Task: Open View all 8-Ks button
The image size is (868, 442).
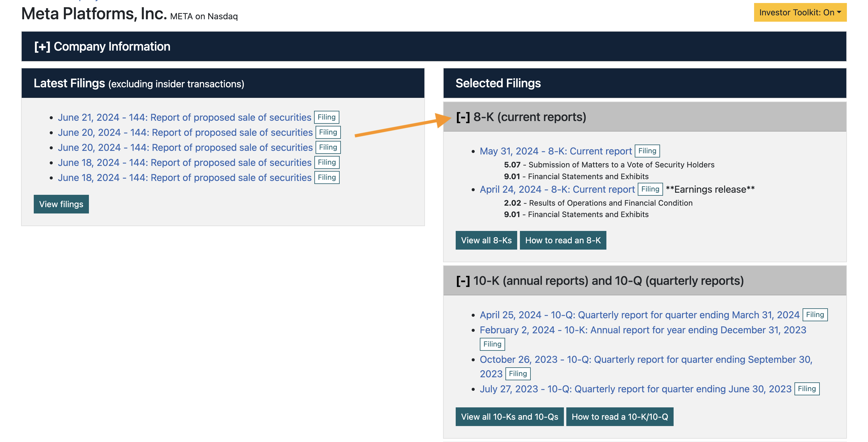Action: tap(487, 239)
